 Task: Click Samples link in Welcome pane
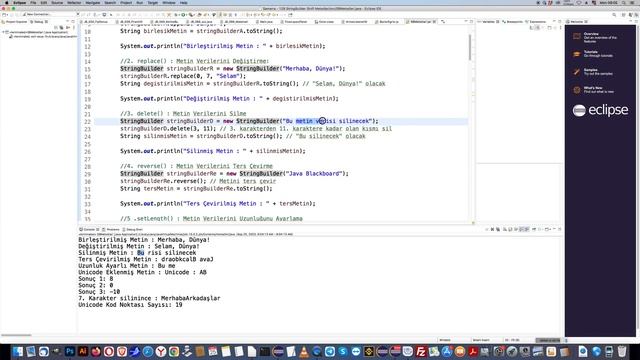point(590,70)
